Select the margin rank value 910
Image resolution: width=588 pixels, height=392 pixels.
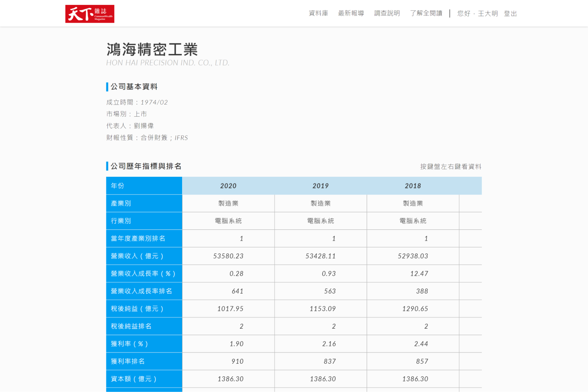pyautogui.click(x=237, y=361)
